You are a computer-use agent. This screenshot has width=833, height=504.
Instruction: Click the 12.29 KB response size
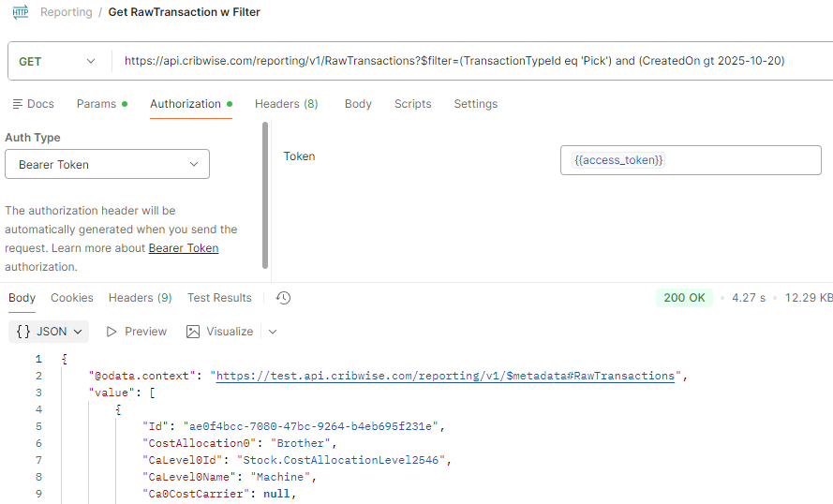pyautogui.click(x=809, y=298)
